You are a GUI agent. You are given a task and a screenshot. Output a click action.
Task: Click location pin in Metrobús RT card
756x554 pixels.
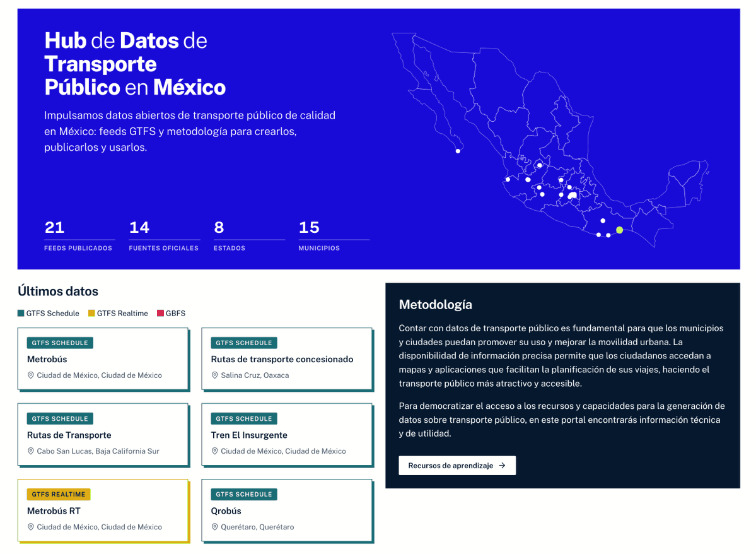coord(31,526)
